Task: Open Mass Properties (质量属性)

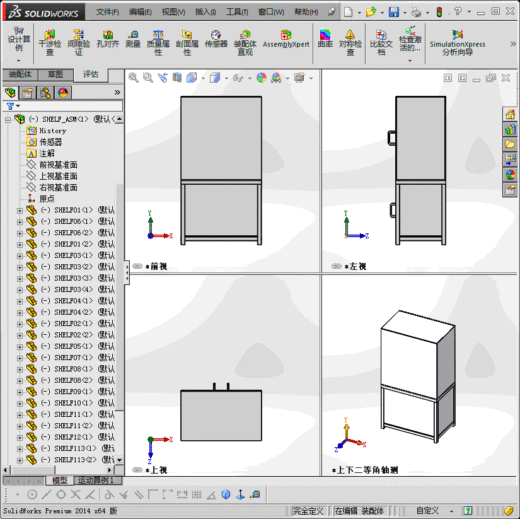Action: click(x=158, y=43)
